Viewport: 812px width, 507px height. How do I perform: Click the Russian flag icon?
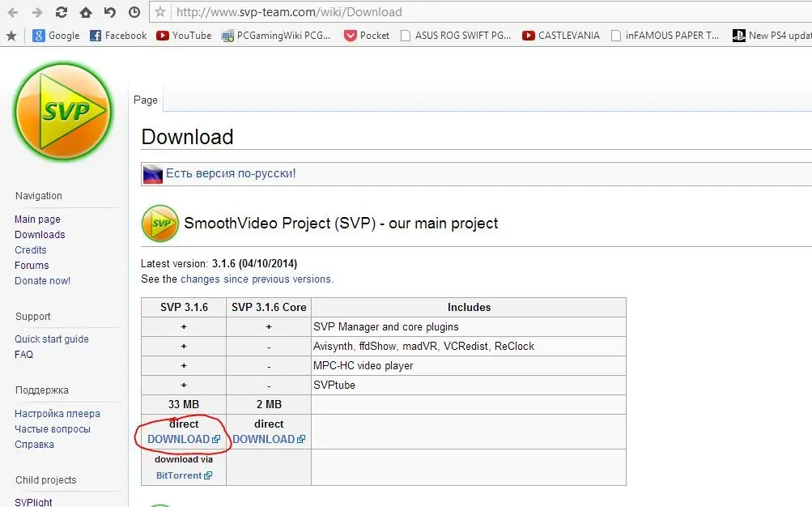tap(153, 174)
